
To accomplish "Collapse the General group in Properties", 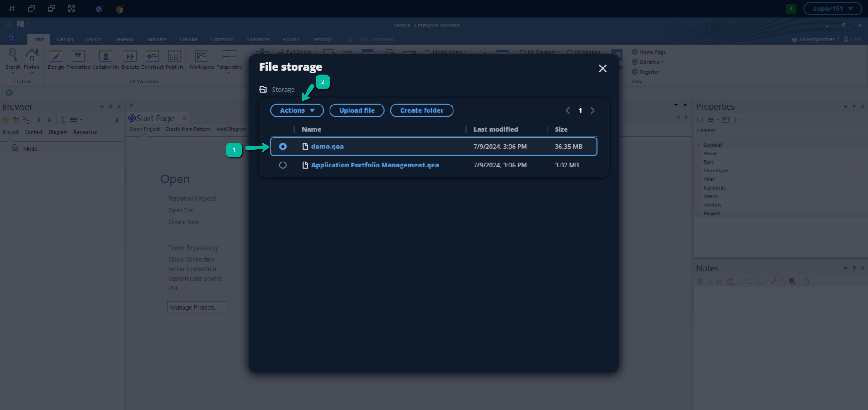I will 698,145.
